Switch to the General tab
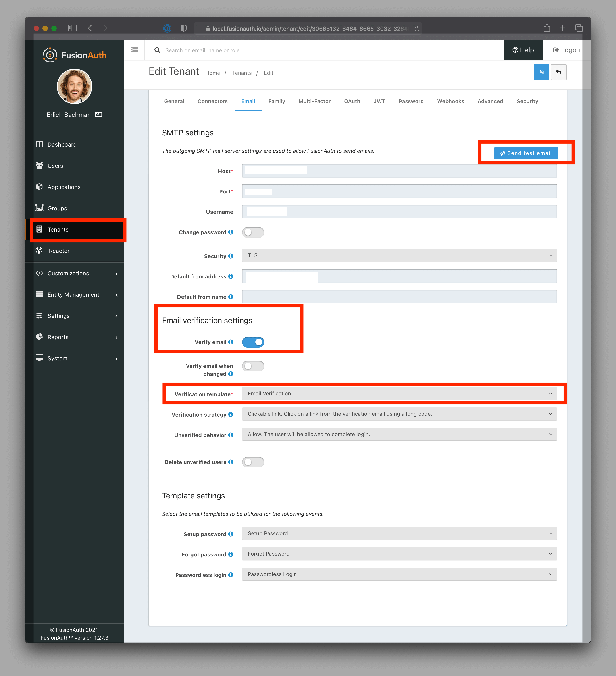Viewport: 616px width, 676px height. 174,101
